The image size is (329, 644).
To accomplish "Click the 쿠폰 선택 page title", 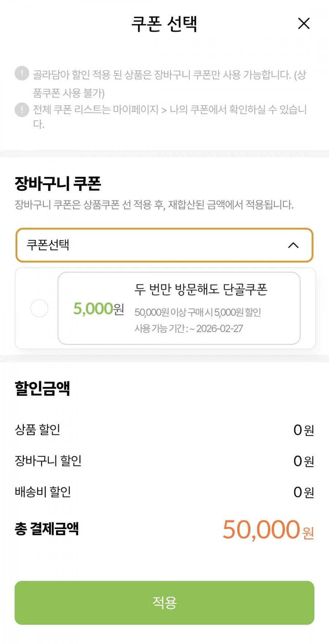I will 164,24.
